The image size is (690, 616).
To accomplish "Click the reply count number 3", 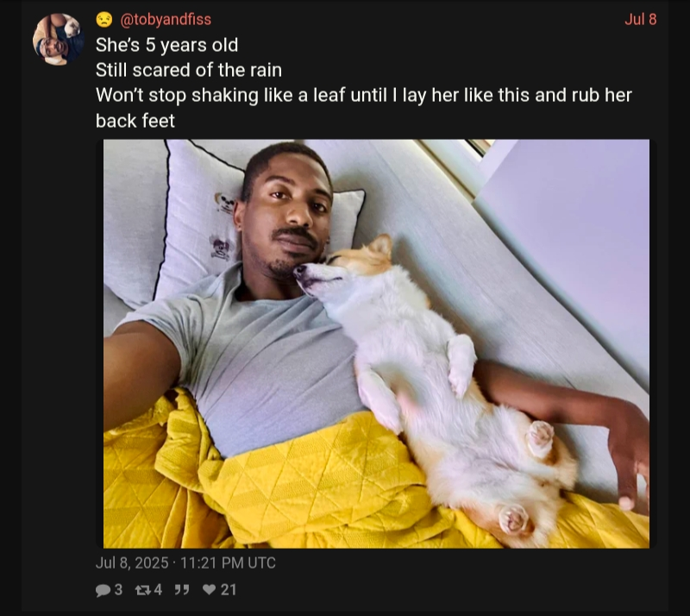I will 118,589.
